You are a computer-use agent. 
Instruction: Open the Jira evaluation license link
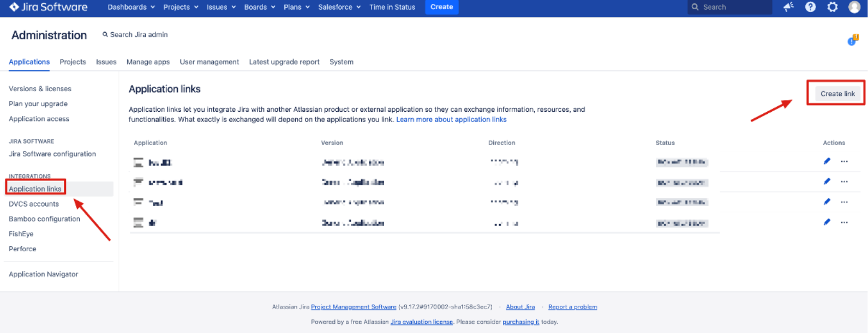pyautogui.click(x=421, y=322)
